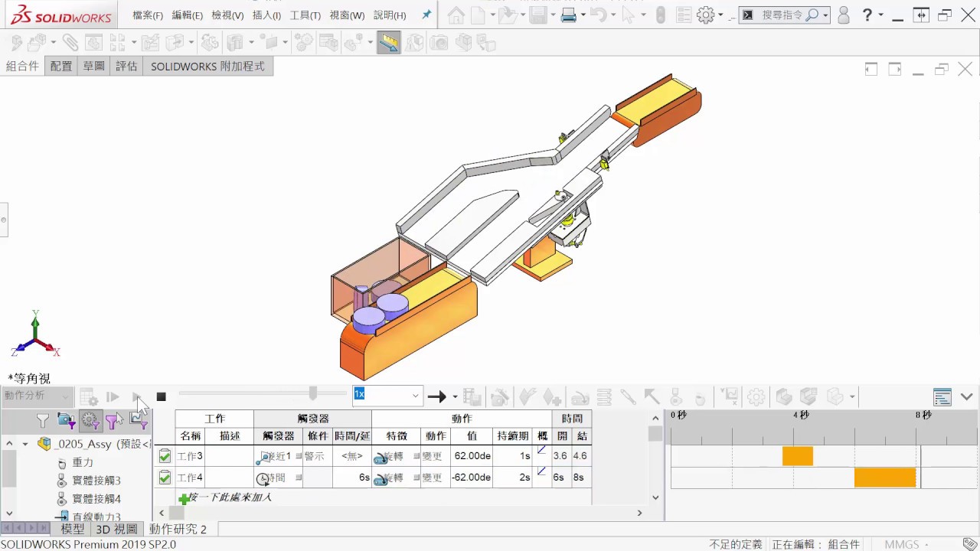Collapse the _0205_Assy tree node
The width and height of the screenshot is (980, 551).
(24, 444)
